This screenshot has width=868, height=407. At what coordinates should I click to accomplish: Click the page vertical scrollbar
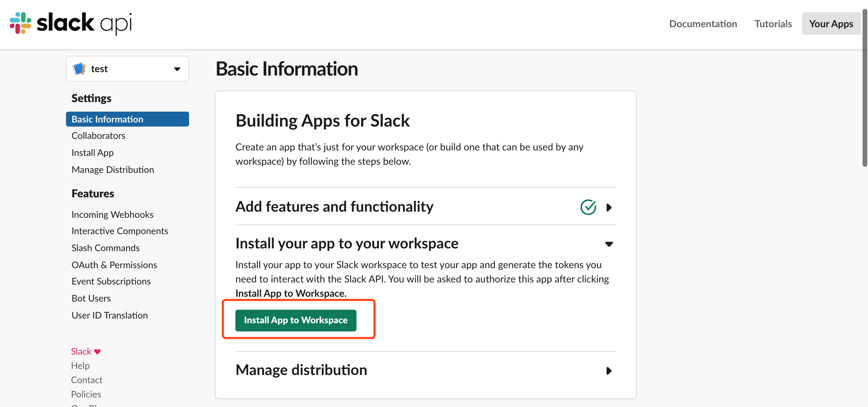(865, 88)
